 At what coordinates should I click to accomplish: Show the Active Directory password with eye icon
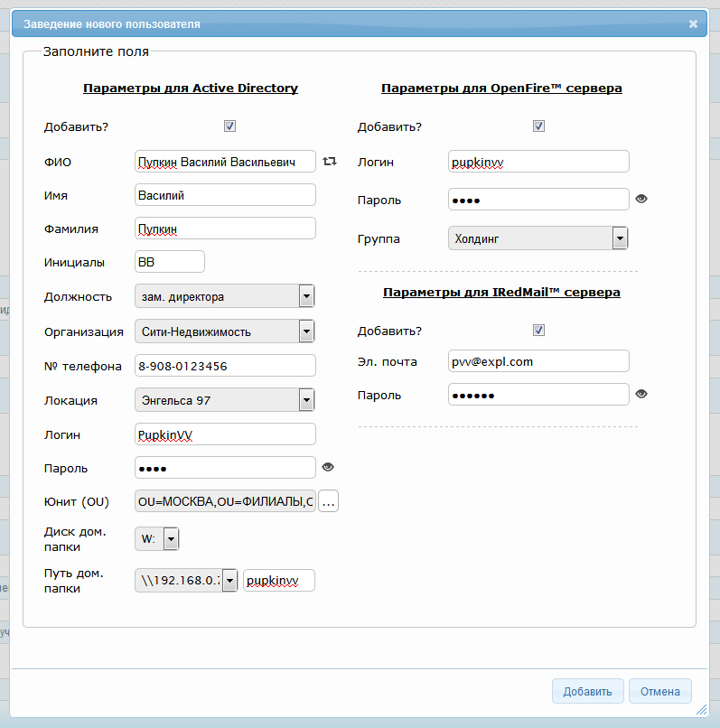tap(328, 467)
